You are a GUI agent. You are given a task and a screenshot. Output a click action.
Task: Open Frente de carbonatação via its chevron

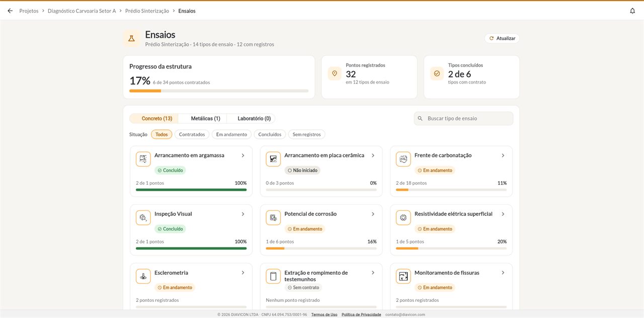pyautogui.click(x=503, y=155)
